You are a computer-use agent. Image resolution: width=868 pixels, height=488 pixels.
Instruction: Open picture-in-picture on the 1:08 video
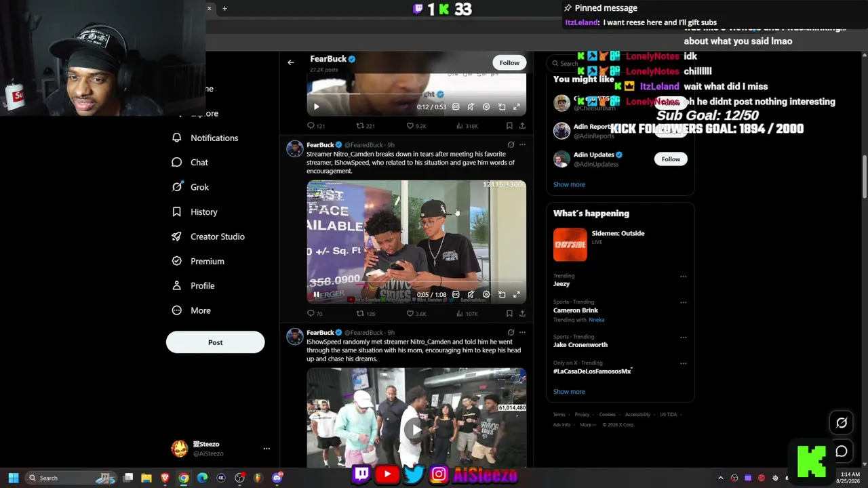coord(502,295)
